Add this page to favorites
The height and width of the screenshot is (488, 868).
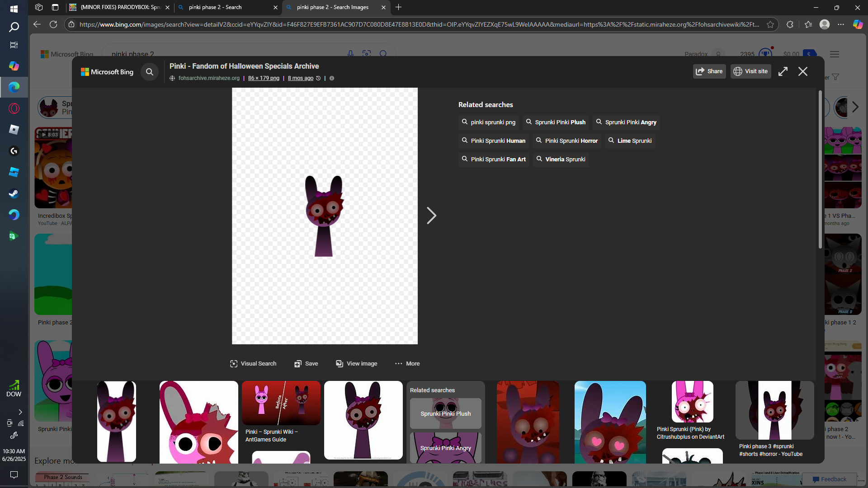770,24
